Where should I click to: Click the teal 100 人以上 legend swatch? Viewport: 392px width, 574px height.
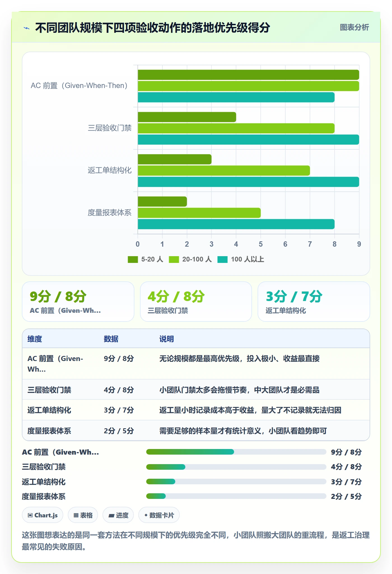tap(223, 260)
